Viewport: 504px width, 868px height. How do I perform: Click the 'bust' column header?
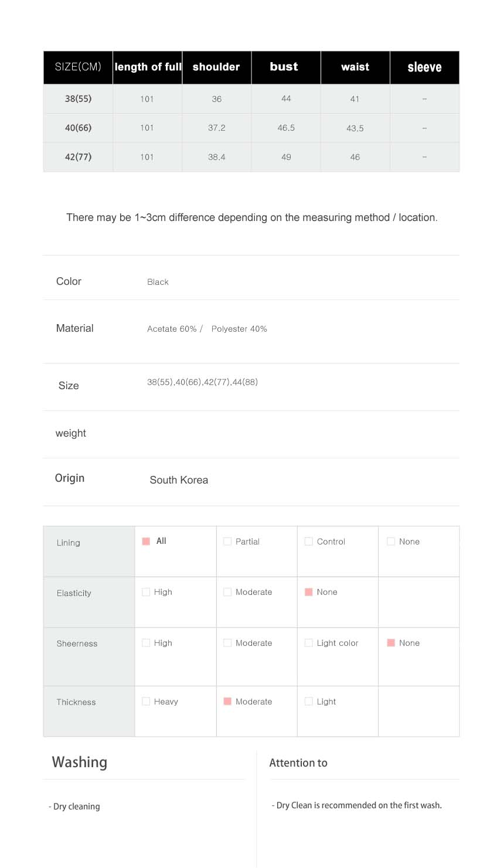click(x=284, y=67)
